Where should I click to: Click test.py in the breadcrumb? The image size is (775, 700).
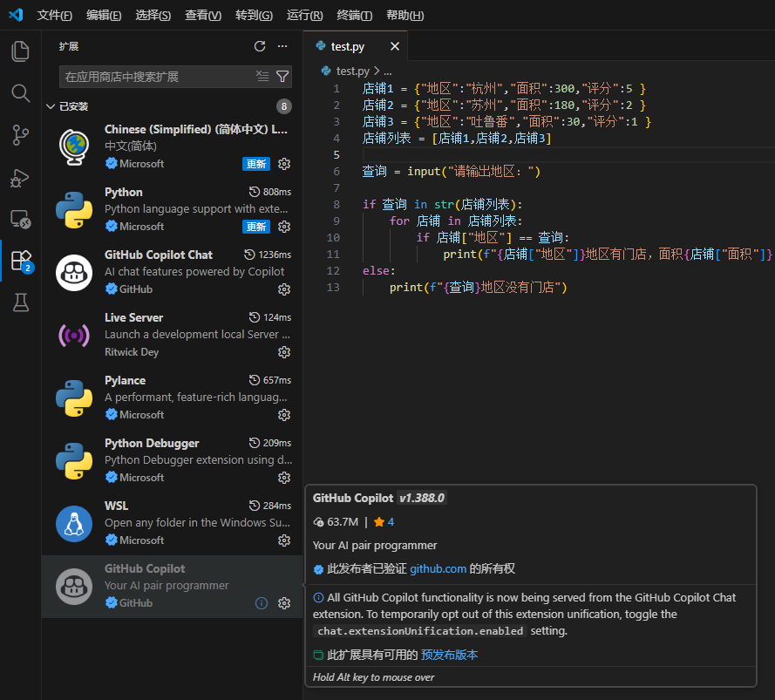click(353, 71)
